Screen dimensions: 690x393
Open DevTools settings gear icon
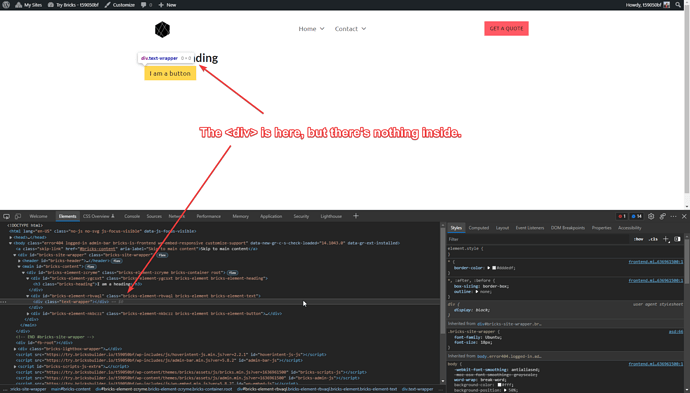[651, 216]
